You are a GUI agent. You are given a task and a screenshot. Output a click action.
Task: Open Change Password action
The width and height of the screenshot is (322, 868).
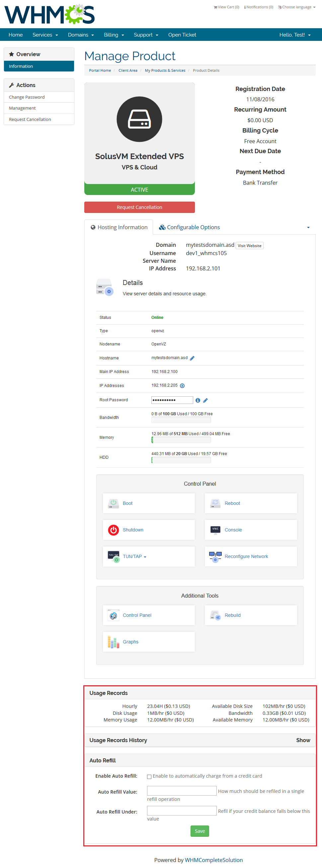pos(39,97)
